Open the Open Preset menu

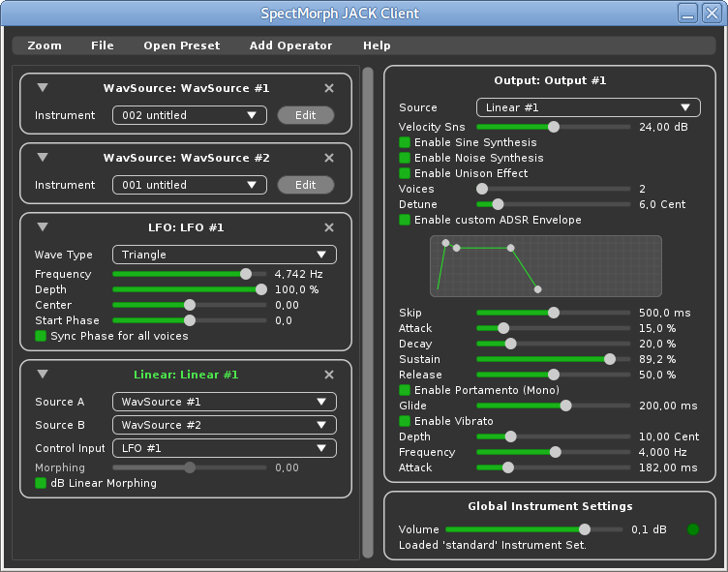182,45
